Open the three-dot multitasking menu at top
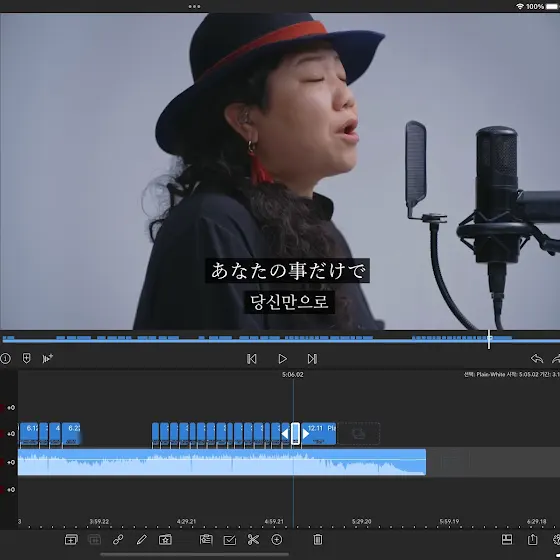Viewport: 560px width, 560px height. [x=194, y=6]
